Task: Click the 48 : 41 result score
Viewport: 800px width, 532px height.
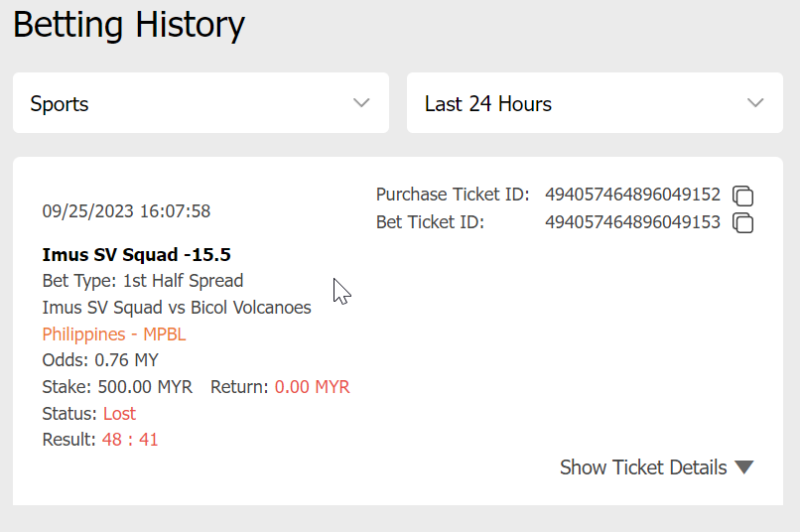Action: (130, 439)
